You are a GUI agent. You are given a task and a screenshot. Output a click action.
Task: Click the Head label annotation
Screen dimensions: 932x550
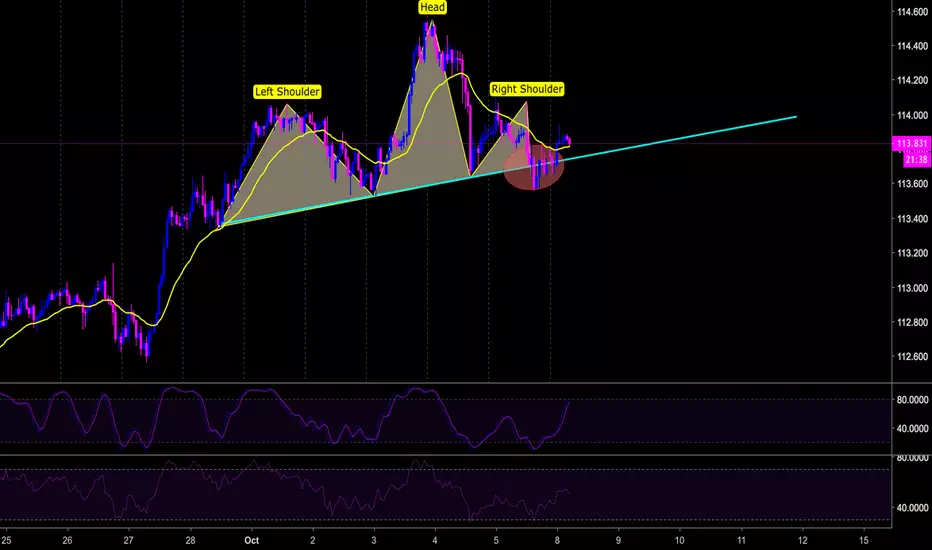(432, 7)
